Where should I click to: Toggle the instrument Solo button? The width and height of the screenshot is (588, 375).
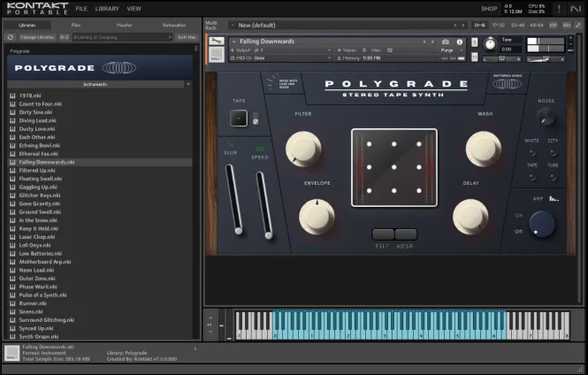click(x=474, y=42)
